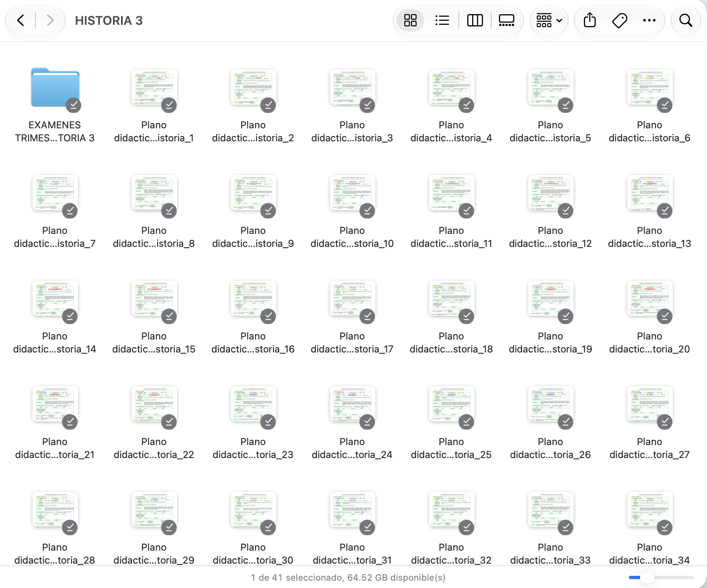Click the file name Plano didactic...toria_25

[x=451, y=448]
